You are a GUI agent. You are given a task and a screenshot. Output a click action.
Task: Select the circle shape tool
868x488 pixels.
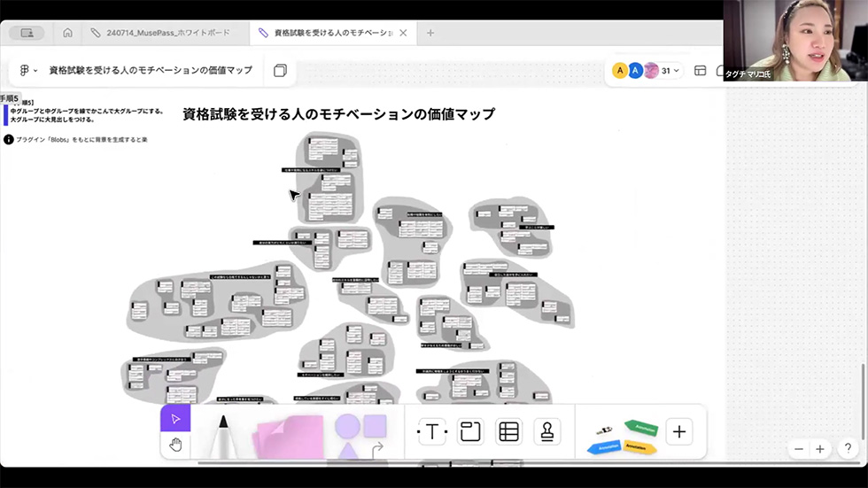coord(347,427)
